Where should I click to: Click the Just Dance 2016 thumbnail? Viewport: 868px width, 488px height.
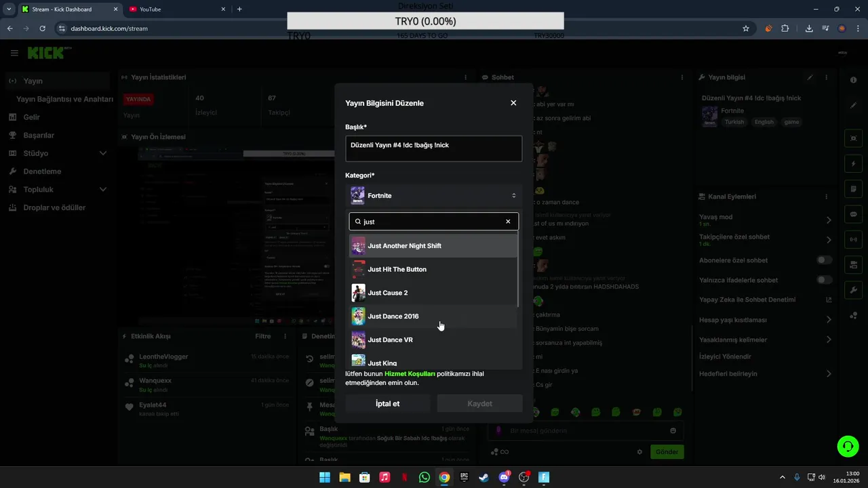[358, 316]
